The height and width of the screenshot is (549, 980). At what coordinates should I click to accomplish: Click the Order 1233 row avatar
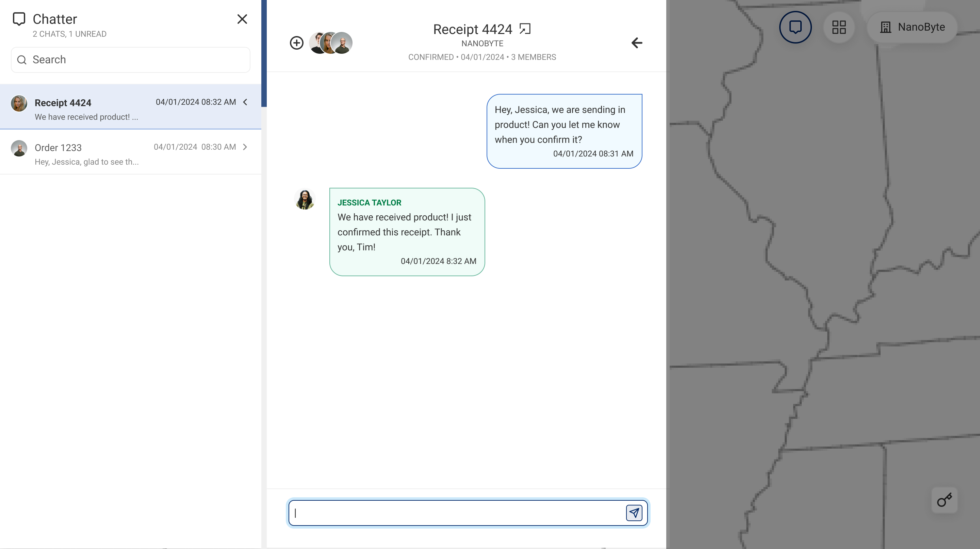point(19,148)
